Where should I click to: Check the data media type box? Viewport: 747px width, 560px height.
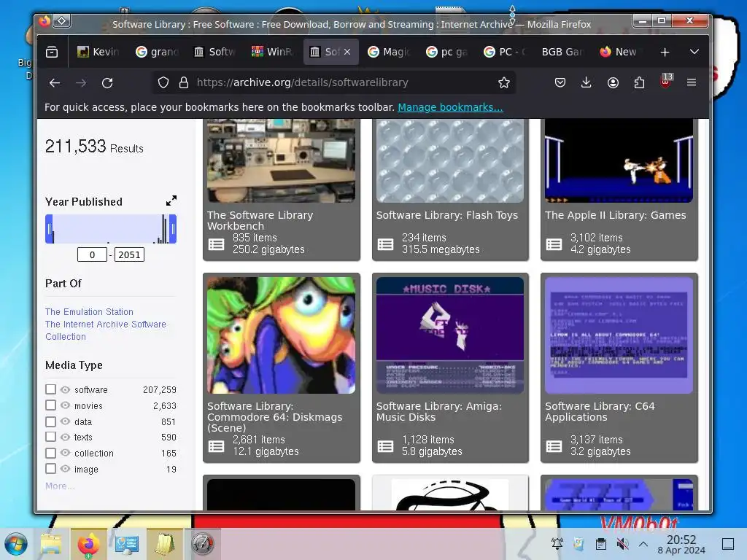(x=50, y=421)
